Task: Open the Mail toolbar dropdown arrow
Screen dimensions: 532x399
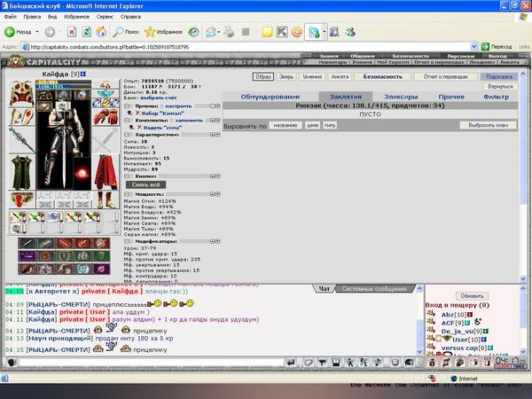Action: [x=219, y=32]
